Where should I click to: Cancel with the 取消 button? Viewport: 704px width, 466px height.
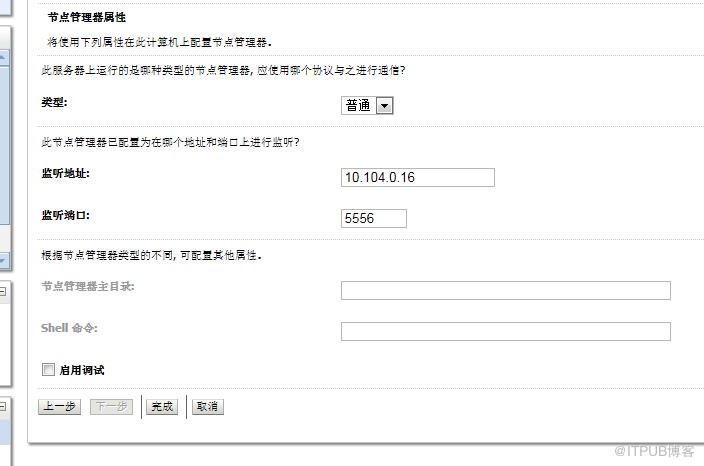(x=208, y=407)
